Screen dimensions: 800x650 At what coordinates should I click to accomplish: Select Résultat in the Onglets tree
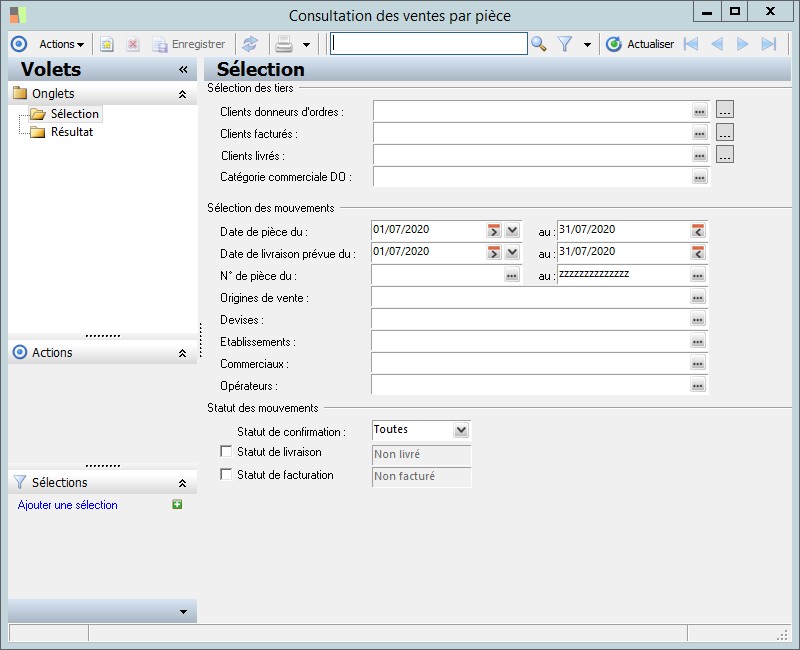(x=72, y=132)
